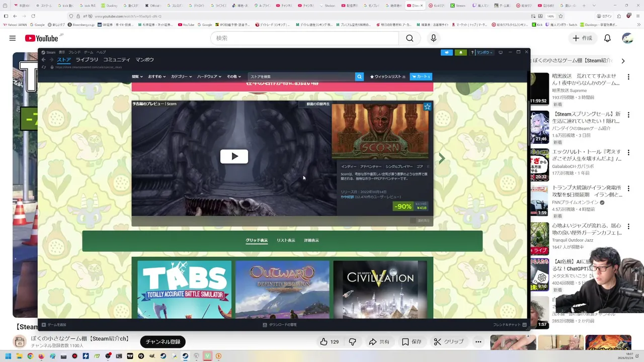Expand the 閲覧 store dropdown
Screen dimensions: 644x362
click(137, 76)
